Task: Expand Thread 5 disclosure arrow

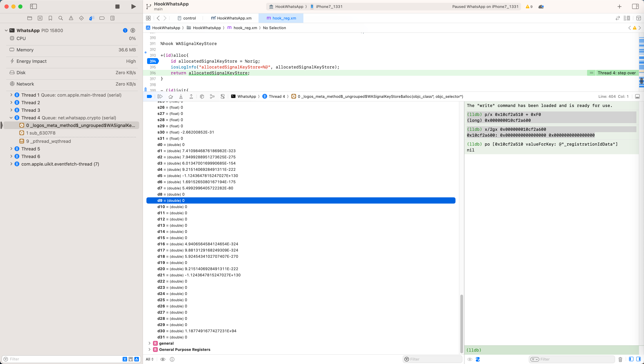Action: pyautogui.click(x=11, y=149)
